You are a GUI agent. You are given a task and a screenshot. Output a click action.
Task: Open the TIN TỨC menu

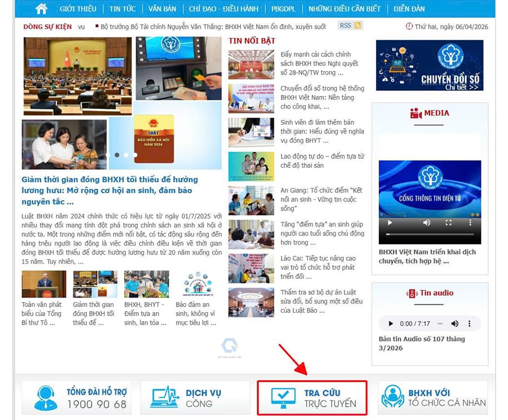tap(122, 9)
